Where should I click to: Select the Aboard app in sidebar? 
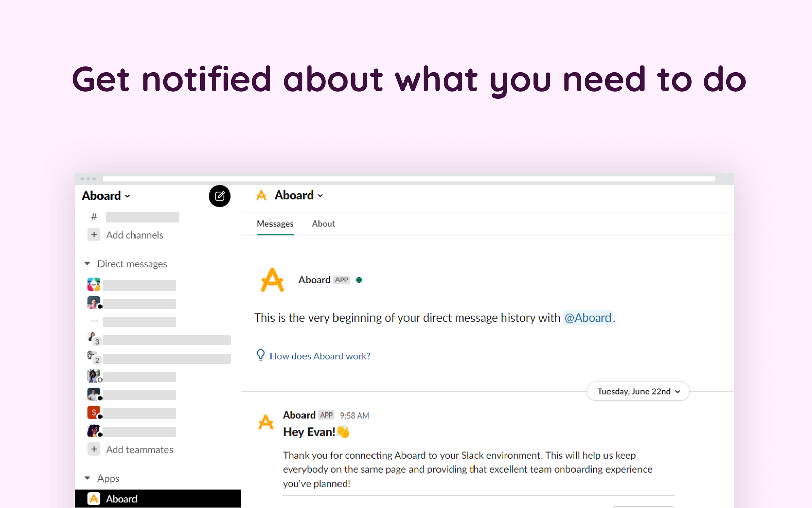[x=121, y=499]
